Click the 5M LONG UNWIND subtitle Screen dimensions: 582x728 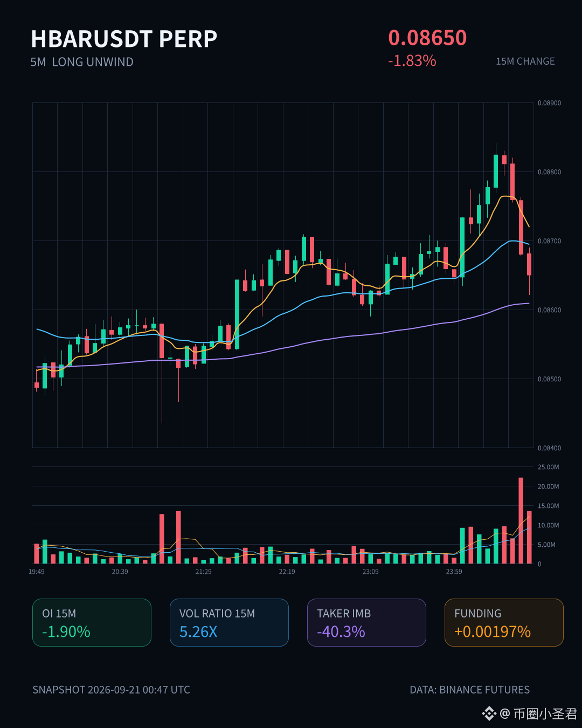[82, 62]
